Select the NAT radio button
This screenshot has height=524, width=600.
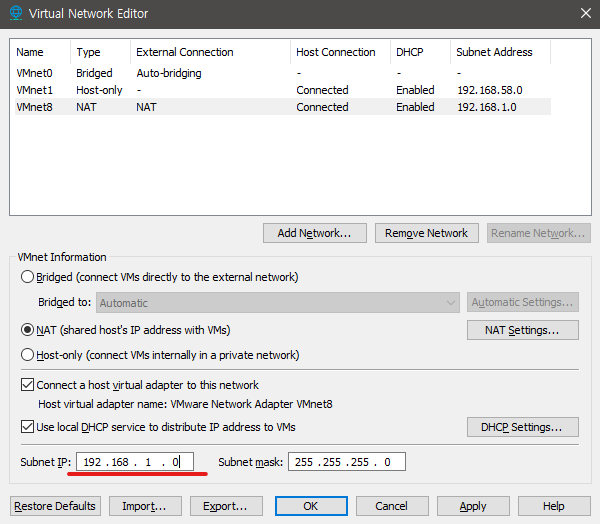(x=27, y=330)
